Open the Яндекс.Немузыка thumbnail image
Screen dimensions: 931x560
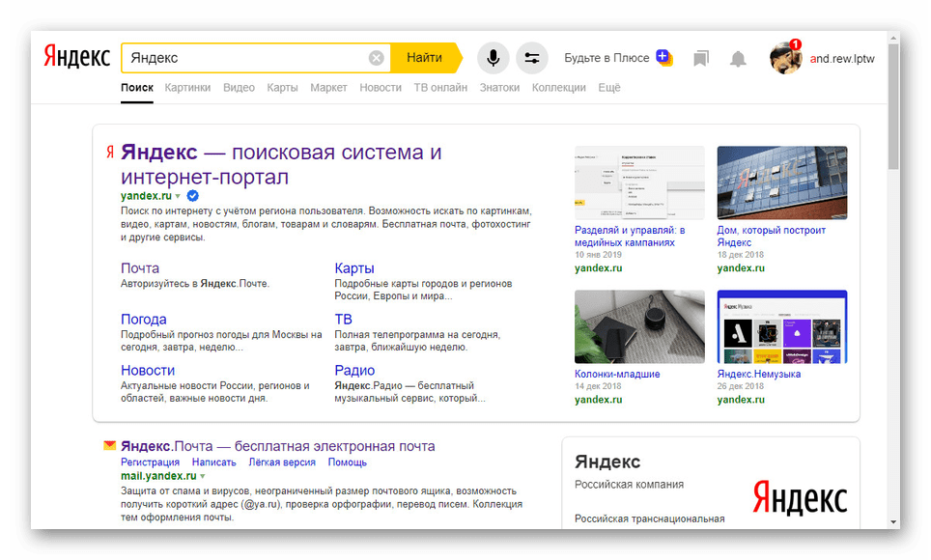[781, 326]
